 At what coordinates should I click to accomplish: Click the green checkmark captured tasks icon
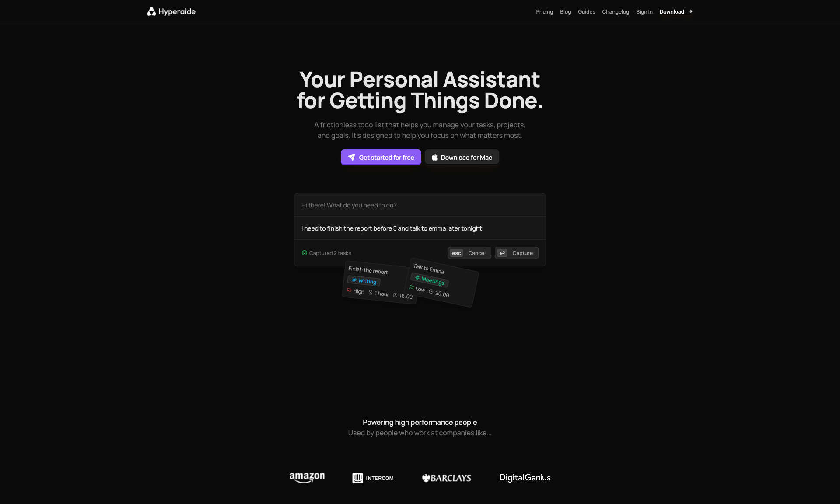(304, 253)
